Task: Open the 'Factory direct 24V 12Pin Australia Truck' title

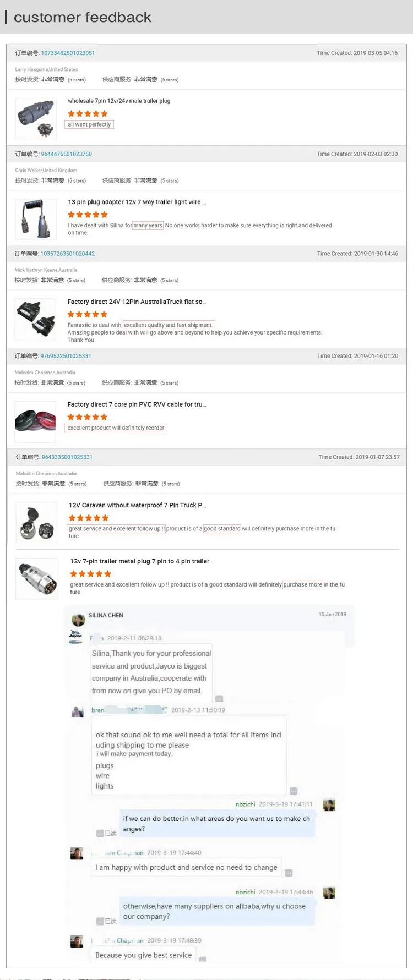Action: click(x=137, y=302)
